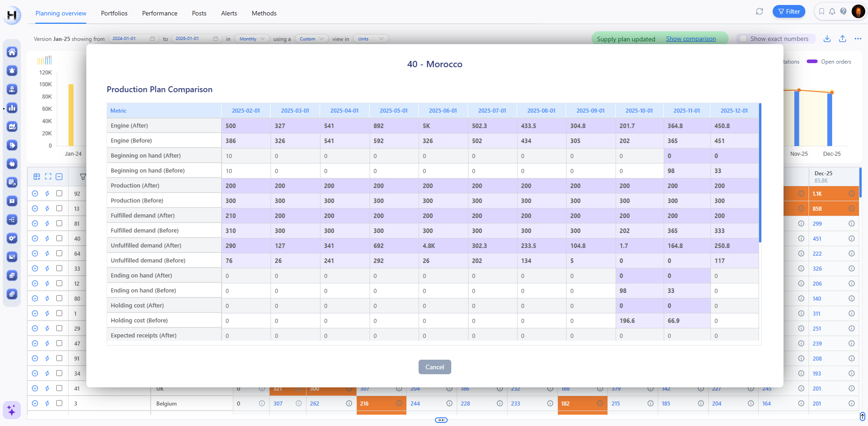868x426 pixels.
Task: Open the piggy bank sidebar icon
Action: coord(12,164)
